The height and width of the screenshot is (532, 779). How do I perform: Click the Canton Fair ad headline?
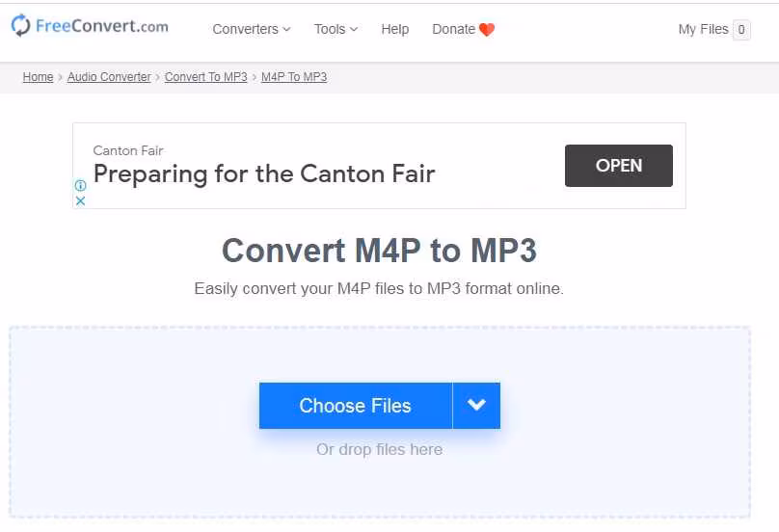264,174
